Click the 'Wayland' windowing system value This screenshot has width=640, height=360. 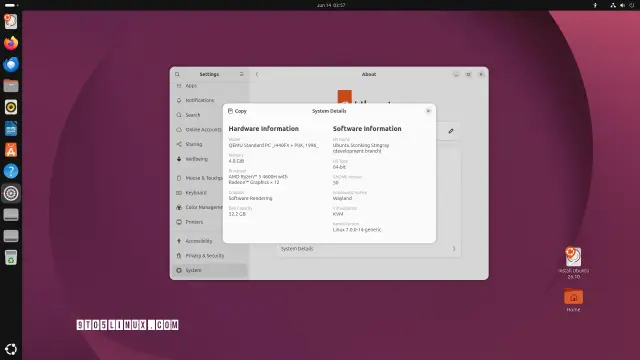[x=342, y=198]
